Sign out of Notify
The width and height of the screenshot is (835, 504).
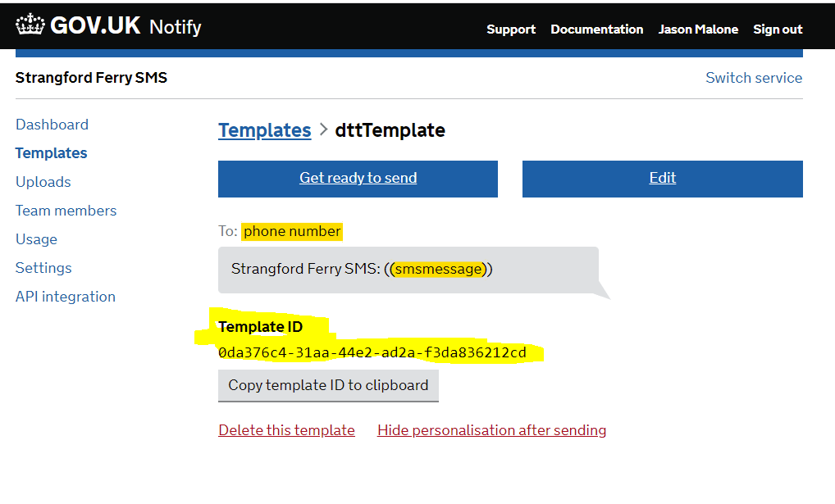(x=777, y=30)
